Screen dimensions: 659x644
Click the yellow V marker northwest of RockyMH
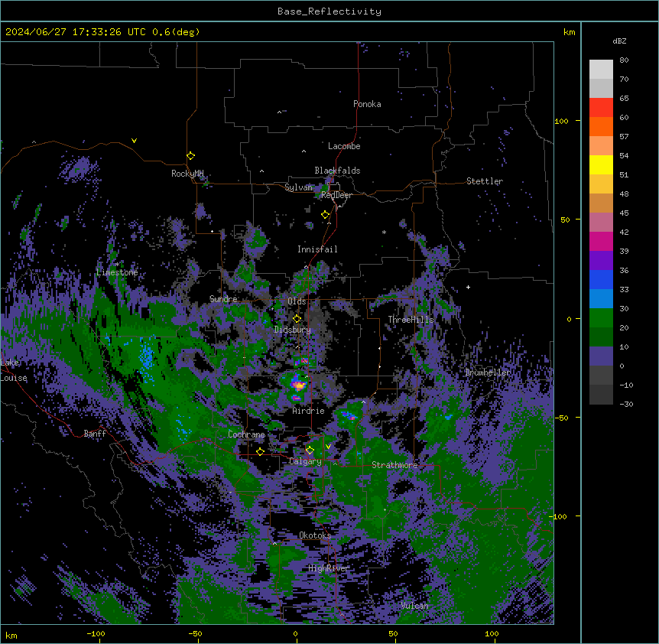(x=134, y=141)
